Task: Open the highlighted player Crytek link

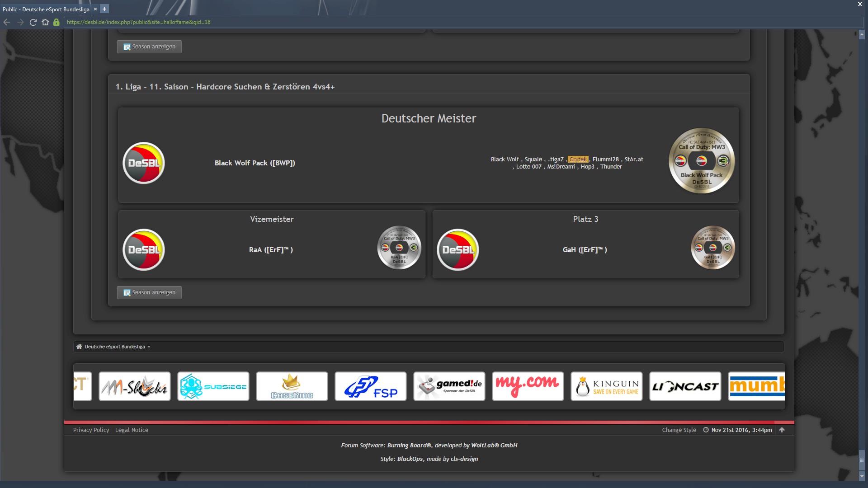Action: click(x=578, y=159)
